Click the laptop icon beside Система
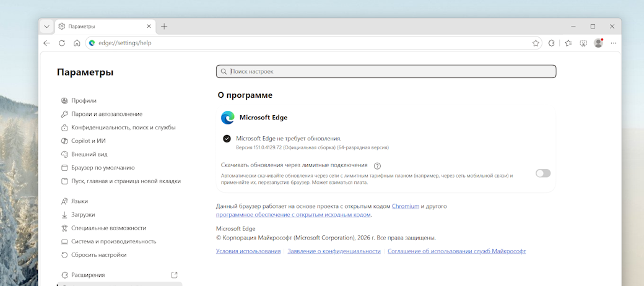 64,241
